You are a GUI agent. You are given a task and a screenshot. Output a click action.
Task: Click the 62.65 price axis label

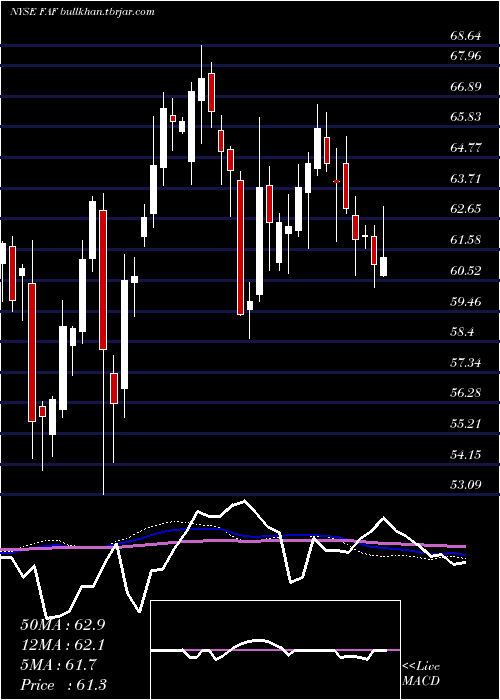[x=466, y=209]
